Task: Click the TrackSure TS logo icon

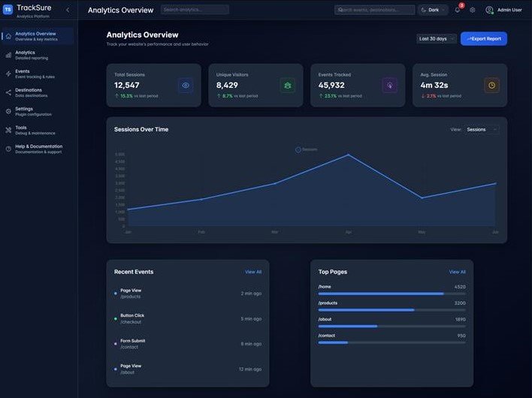Action: (8, 9)
